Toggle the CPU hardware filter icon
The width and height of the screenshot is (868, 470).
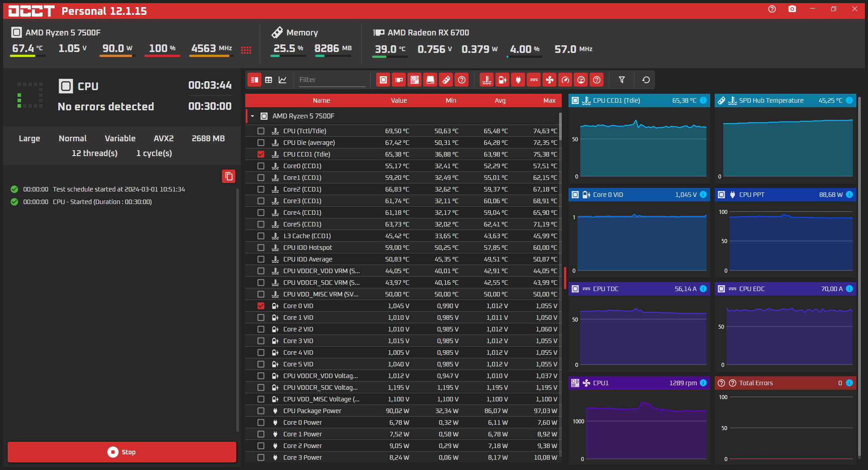pos(383,80)
